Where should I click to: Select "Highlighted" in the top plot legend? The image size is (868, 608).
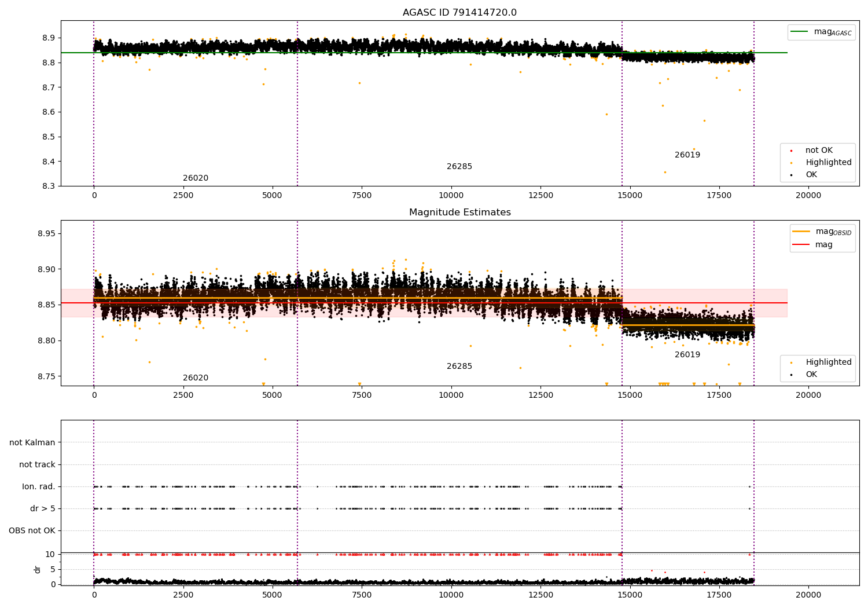pyautogui.click(x=829, y=163)
